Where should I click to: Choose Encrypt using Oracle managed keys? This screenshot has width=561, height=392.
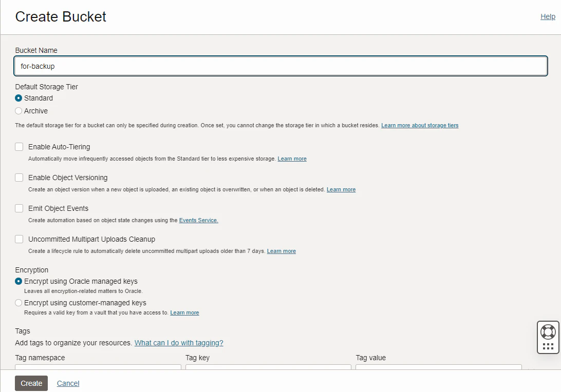pyautogui.click(x=18, y=281)
